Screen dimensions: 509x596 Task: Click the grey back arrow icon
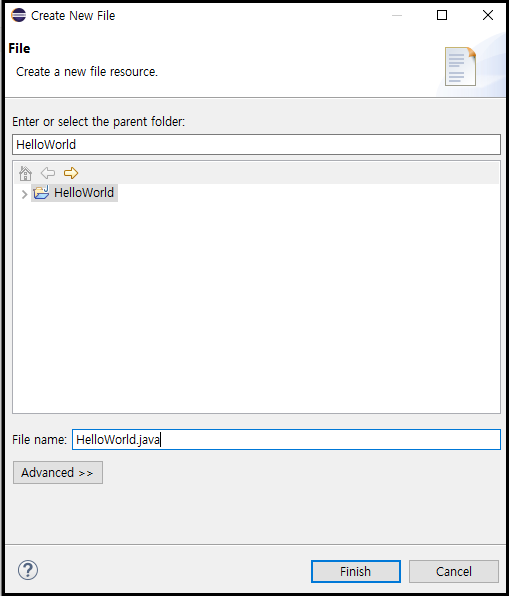48,173
